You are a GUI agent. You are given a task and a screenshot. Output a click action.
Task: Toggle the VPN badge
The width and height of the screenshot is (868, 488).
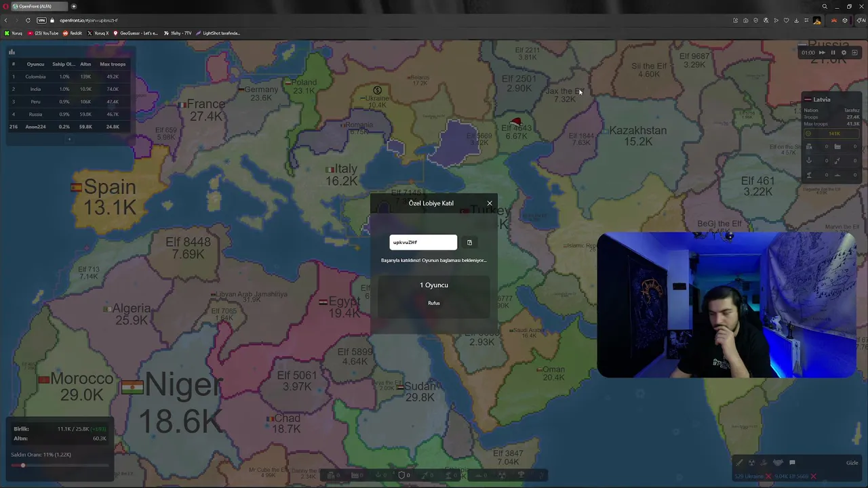point(41,20)
